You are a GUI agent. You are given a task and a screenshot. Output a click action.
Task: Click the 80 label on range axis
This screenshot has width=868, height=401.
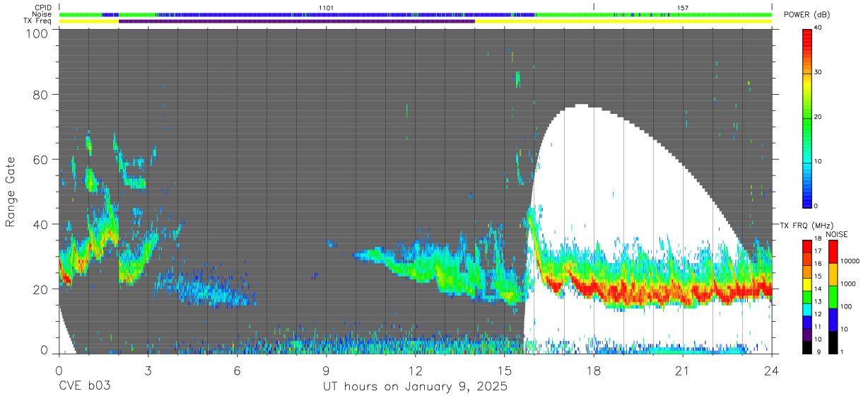[x=41, y=95]
